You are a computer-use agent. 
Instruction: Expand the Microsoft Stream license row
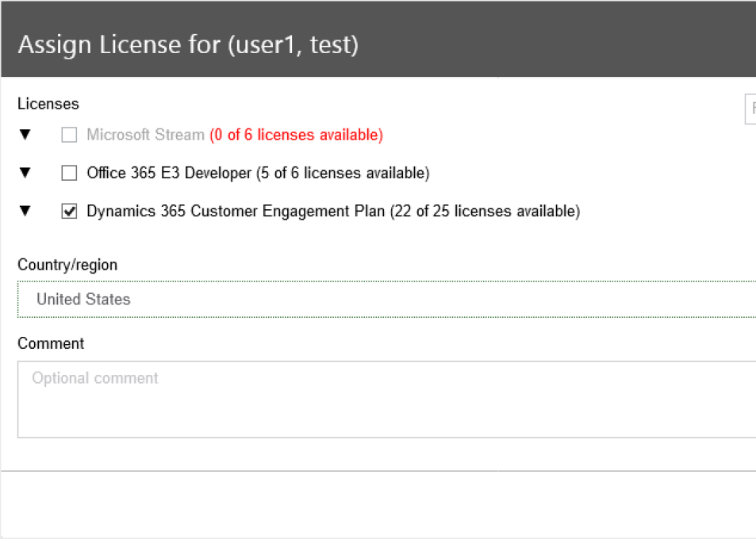click(x=25, y=135)
